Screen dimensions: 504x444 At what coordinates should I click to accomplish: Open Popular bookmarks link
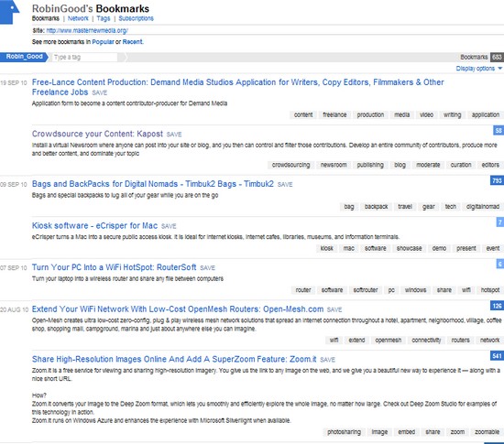click(x=103, y=42)
